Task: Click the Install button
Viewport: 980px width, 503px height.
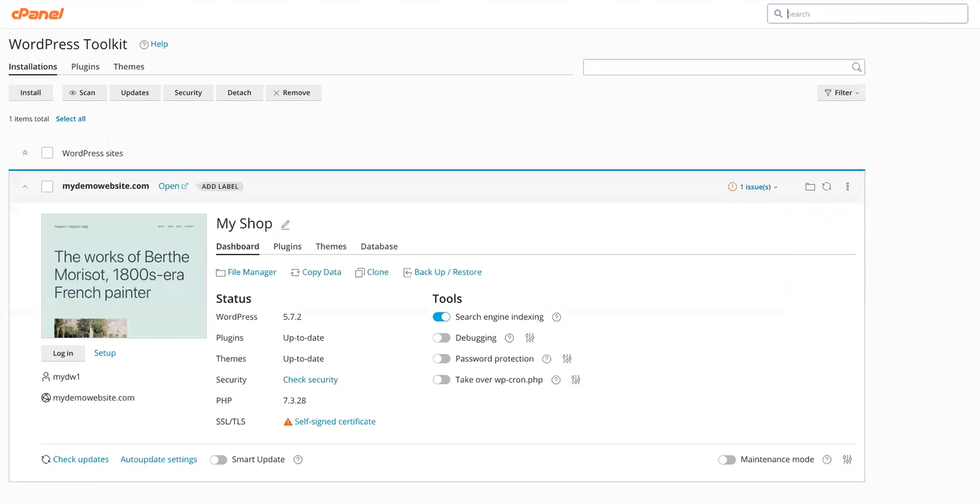Action: [x=31, y=93]
